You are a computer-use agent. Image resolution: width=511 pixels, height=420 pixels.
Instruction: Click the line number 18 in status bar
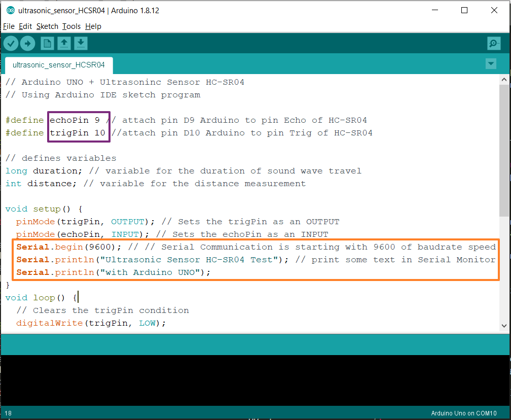[x=8, y=413]
